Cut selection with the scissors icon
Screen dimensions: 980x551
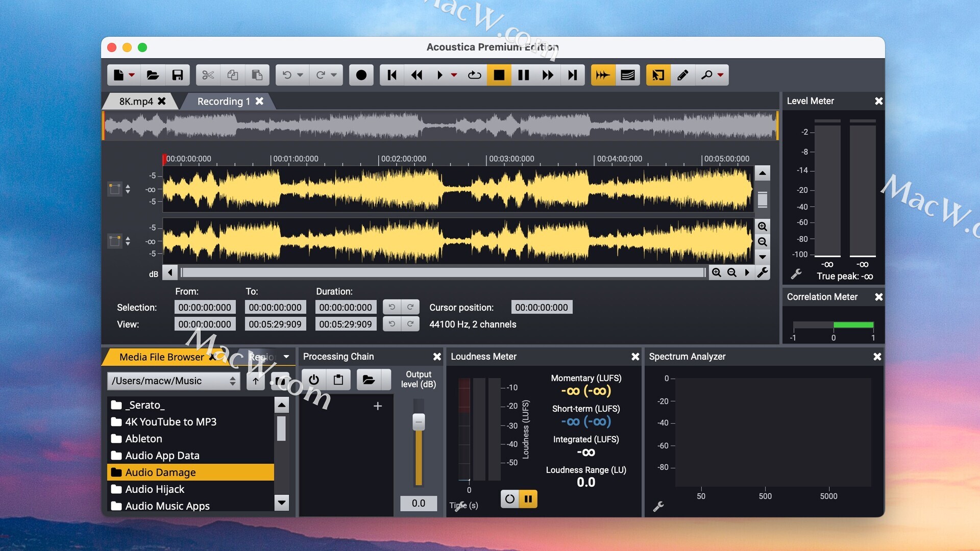[208, 76]
